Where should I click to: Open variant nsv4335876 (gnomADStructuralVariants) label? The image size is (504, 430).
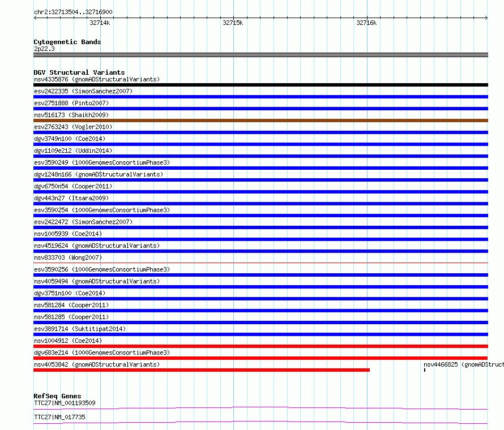coord(97,79)
